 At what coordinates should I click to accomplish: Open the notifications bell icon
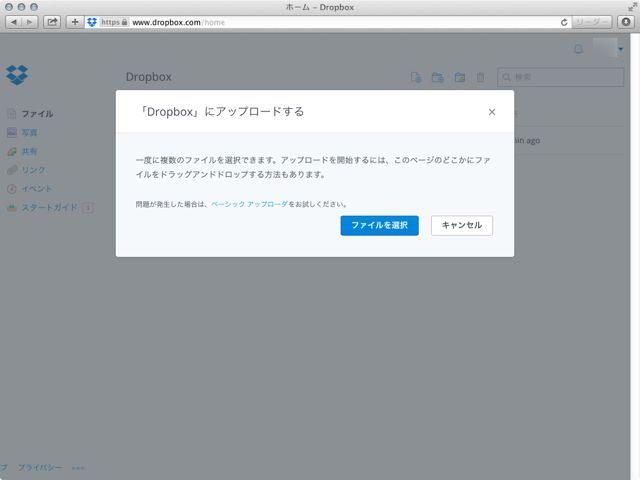pos(578,49)
